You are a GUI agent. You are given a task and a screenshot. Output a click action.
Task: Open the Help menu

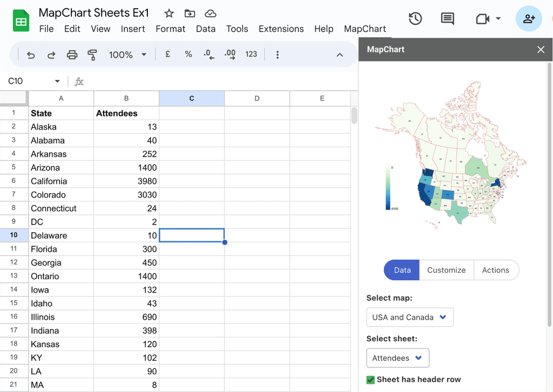pyautogui.click(x=324, y=29)
